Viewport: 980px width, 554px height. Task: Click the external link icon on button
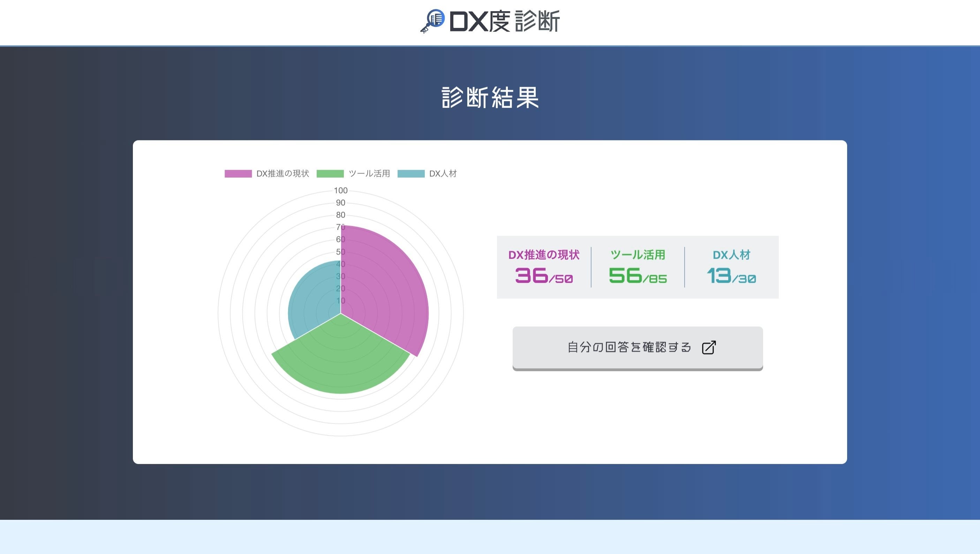708,347
